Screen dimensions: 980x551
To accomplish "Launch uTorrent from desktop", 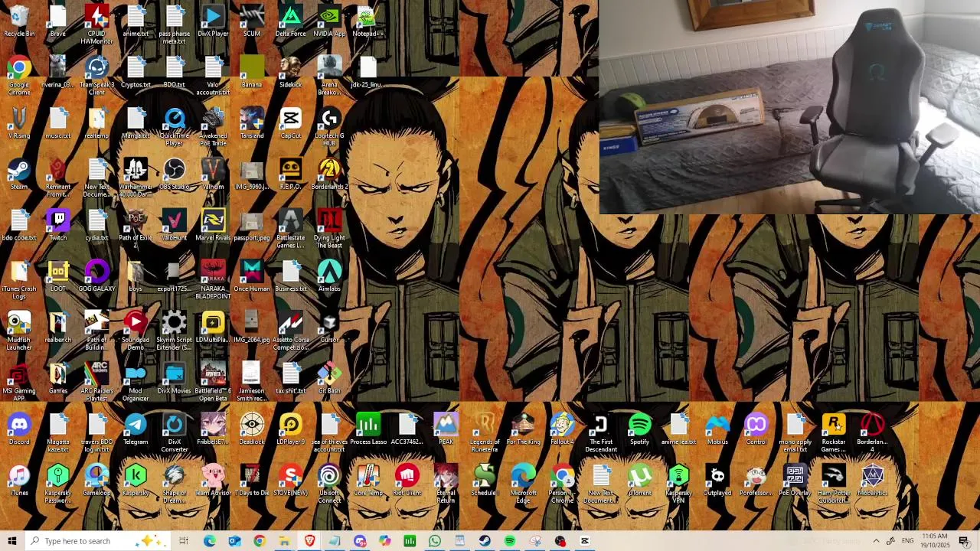I will click(x=639, y=481).
